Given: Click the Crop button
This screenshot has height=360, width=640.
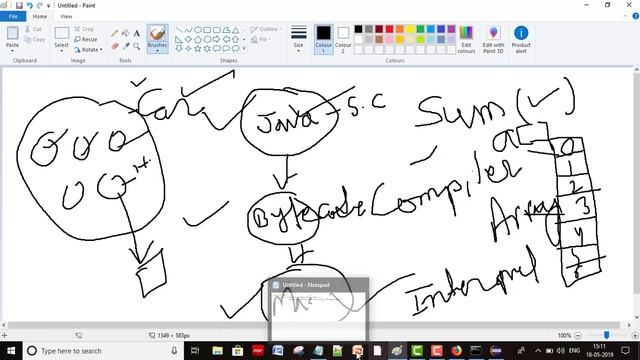Looking at the screenshot, I should coord(84,29).
